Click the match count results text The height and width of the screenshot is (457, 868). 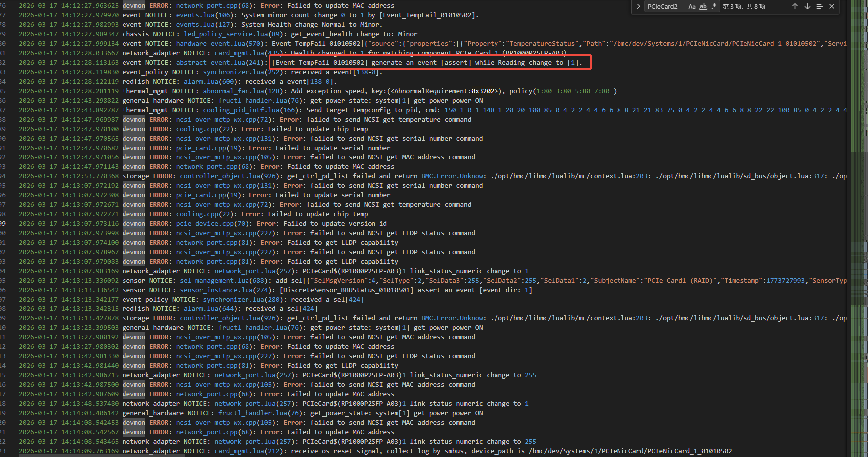pyautogui.click(x=744, y=6)
